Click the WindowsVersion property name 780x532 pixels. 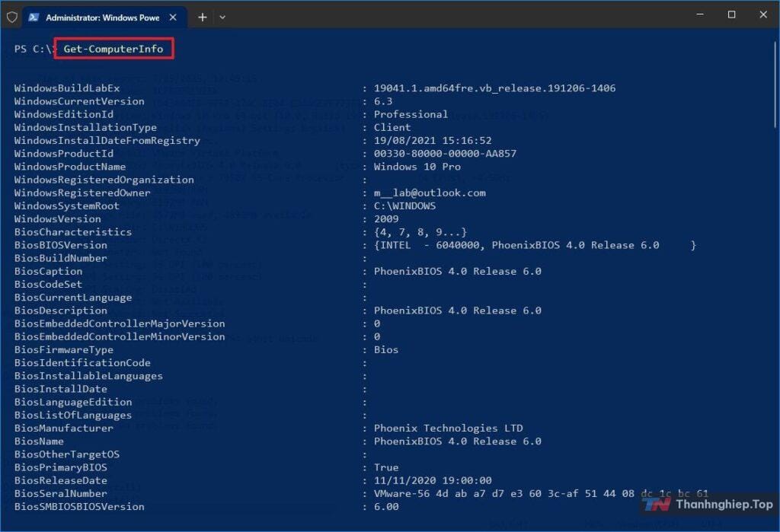pyautogui.click(x=58, y=218)
